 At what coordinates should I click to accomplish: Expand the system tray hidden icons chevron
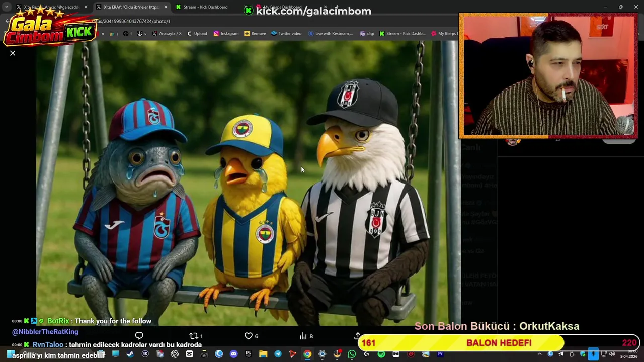pyautogui.click(x=540, y=354)
